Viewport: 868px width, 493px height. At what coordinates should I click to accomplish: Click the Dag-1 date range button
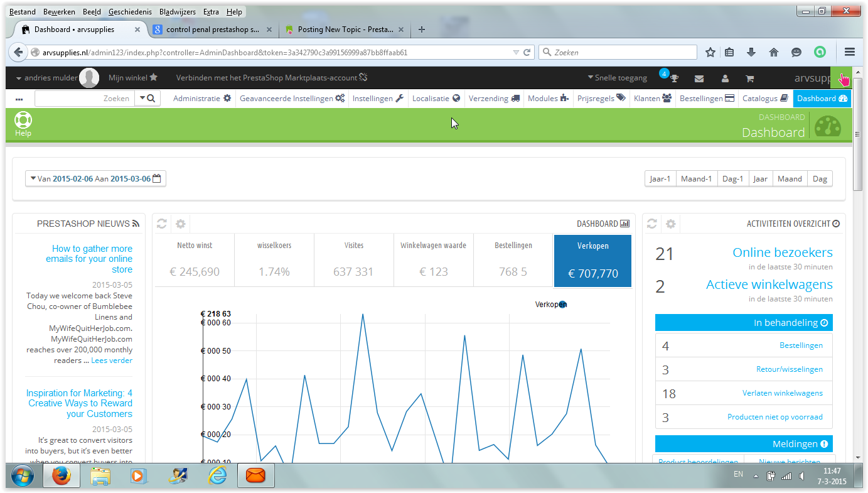(732, 178)
